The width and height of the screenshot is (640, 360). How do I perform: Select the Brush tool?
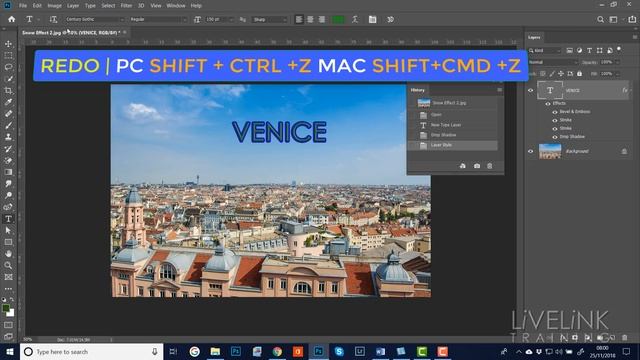(x=8, y=125)
